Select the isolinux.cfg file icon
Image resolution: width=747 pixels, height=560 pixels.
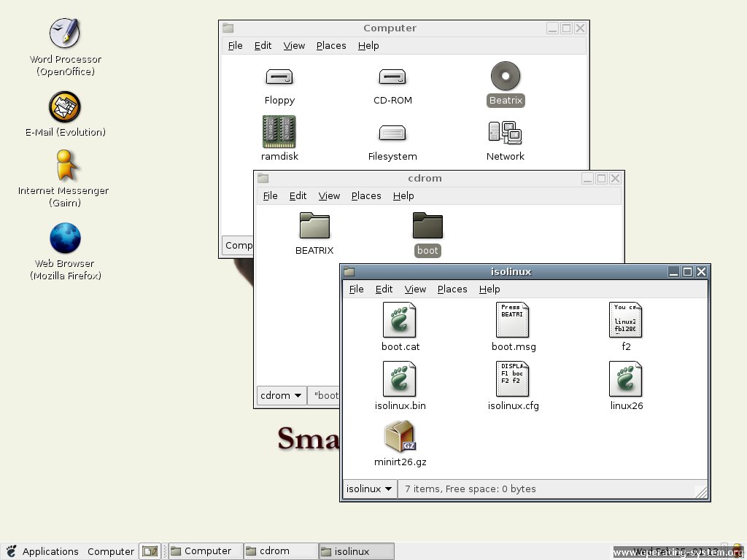513,378
